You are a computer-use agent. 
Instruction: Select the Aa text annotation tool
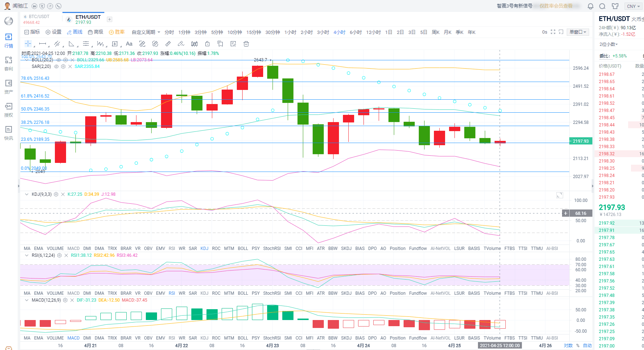(x=129, y=44)
